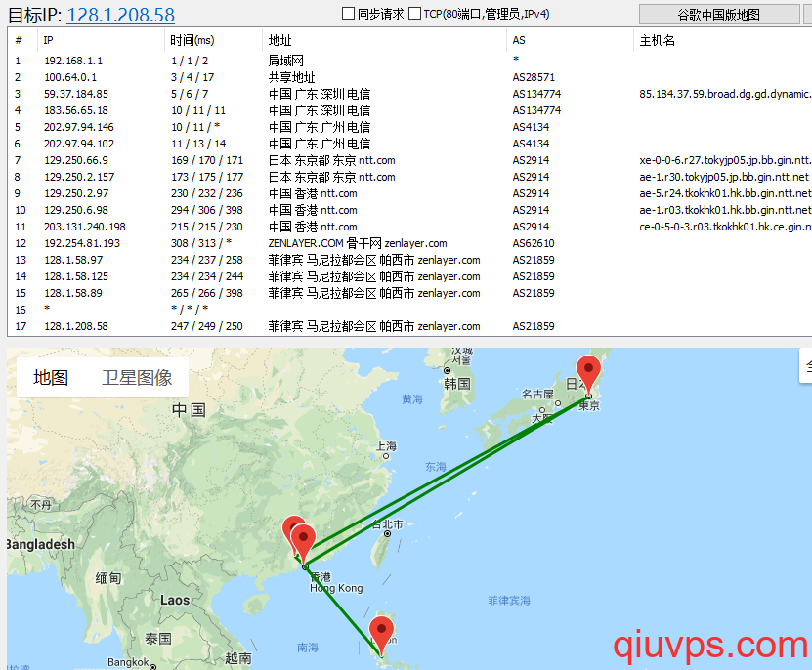
Task: Click the time value 169 / 170 / 171
Action: coord(207,160)
